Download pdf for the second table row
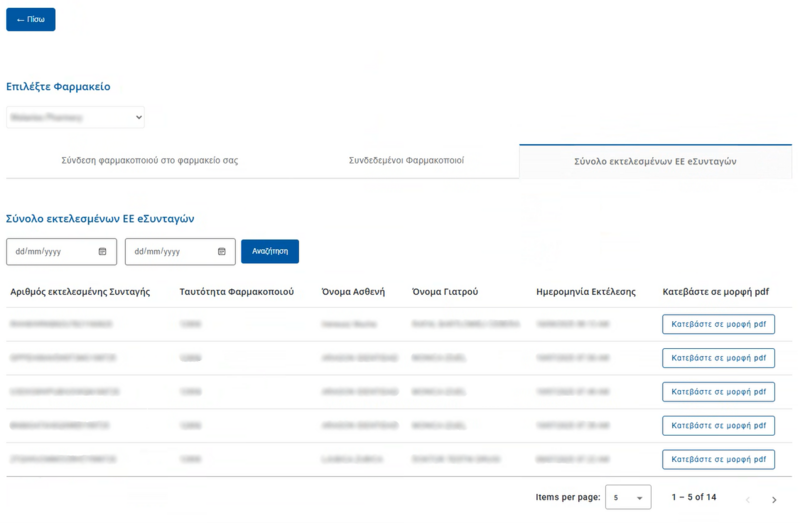Viewport: 800px width, 523px height. pos(718,358)
